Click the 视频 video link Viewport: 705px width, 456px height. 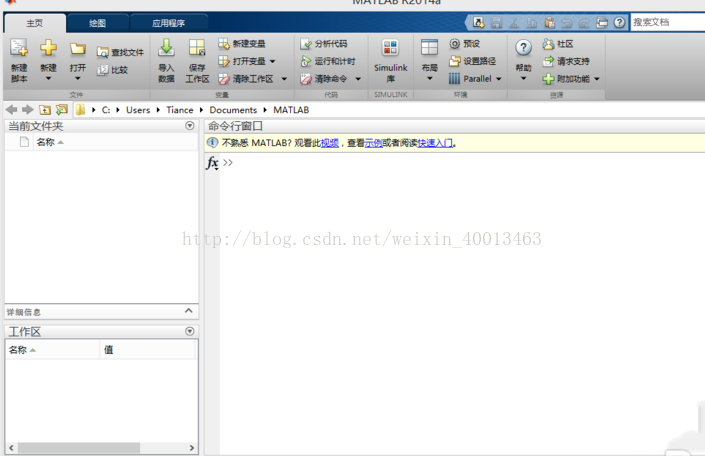(x=330, y=143)
